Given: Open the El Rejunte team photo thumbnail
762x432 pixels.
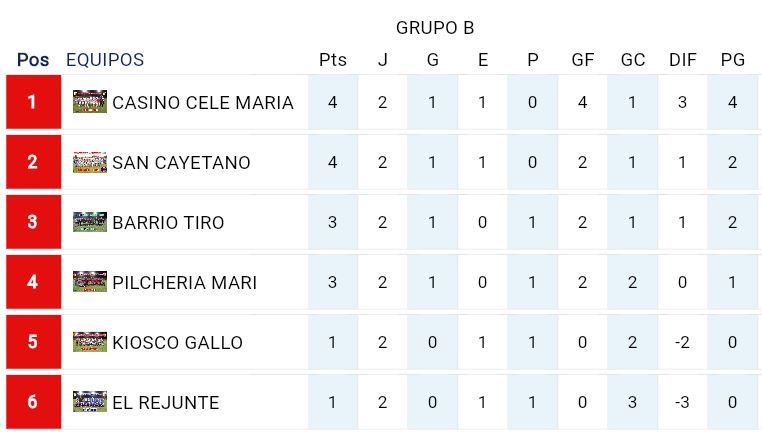Looking at the screenshot, I should 90,402.
